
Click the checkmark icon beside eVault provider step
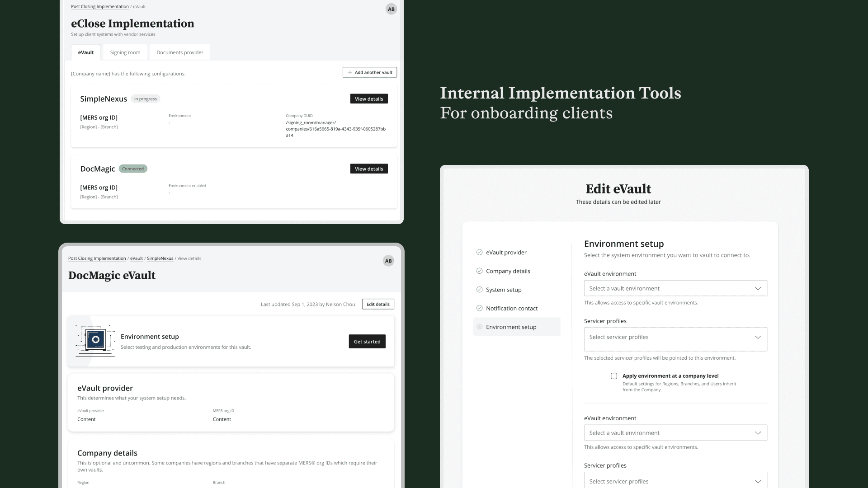479,253
